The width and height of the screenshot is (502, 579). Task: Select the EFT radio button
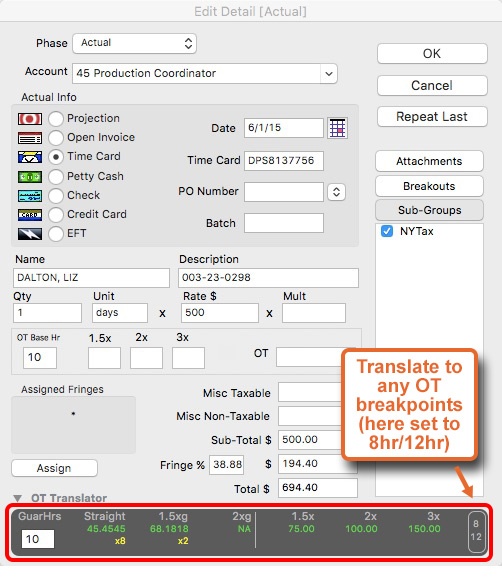click(56, 234)
